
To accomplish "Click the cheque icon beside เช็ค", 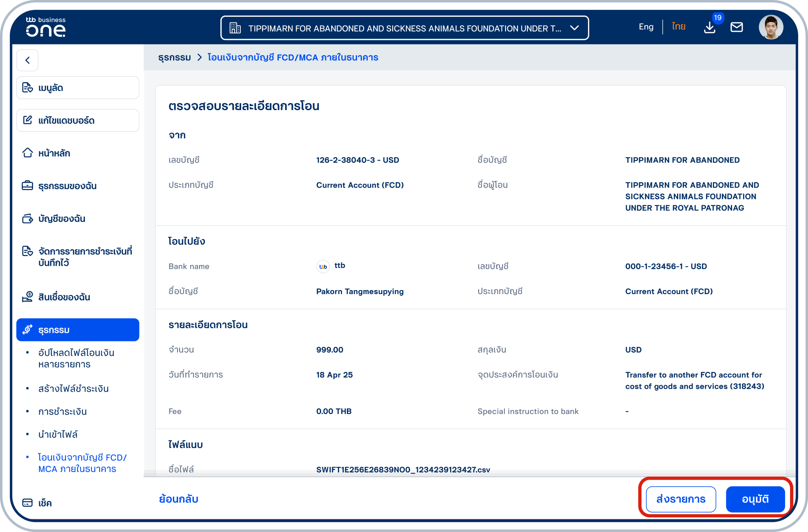I will click(27, 503).
